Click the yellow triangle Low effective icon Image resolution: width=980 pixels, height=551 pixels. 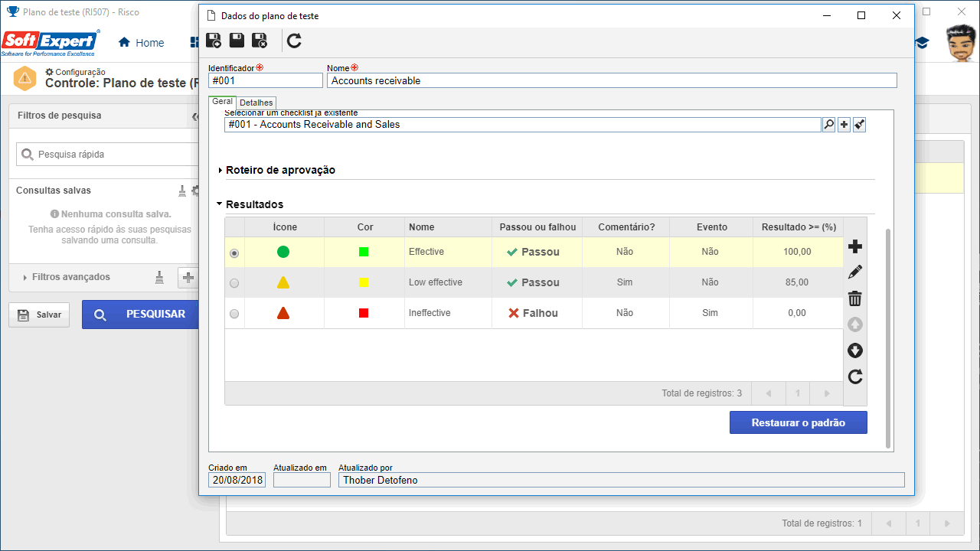click(x=283, y=282)
